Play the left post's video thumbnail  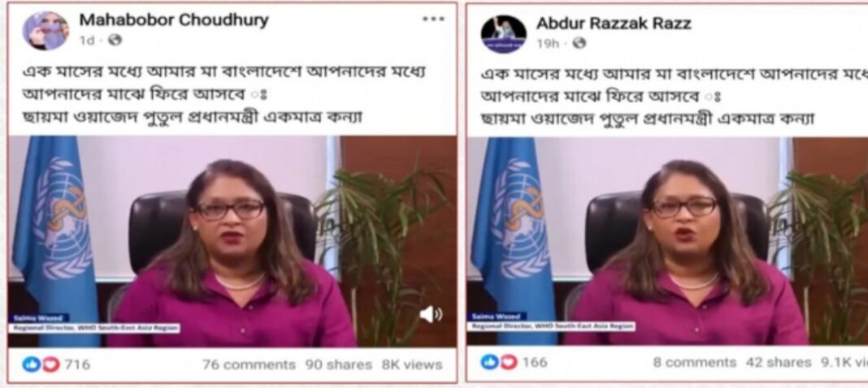232,242
